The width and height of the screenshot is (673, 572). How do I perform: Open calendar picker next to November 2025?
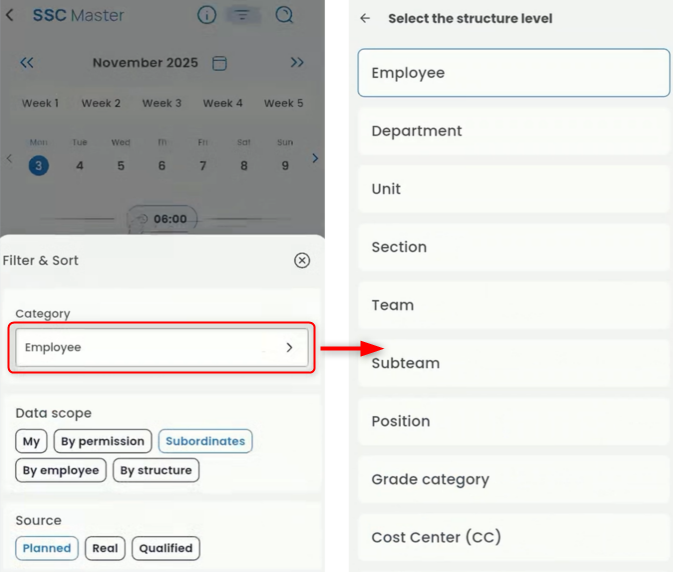[220, 63]
